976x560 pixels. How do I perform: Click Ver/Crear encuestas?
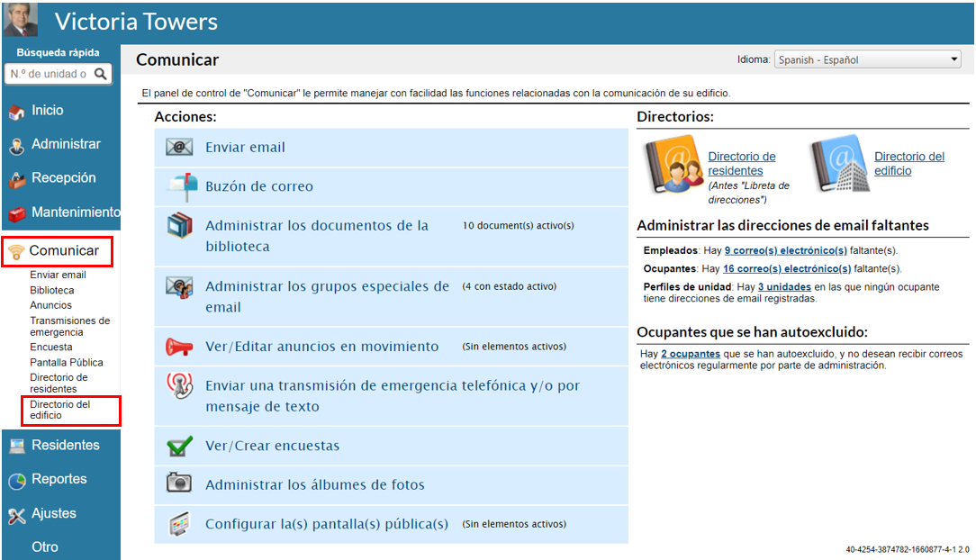[273, 446]
